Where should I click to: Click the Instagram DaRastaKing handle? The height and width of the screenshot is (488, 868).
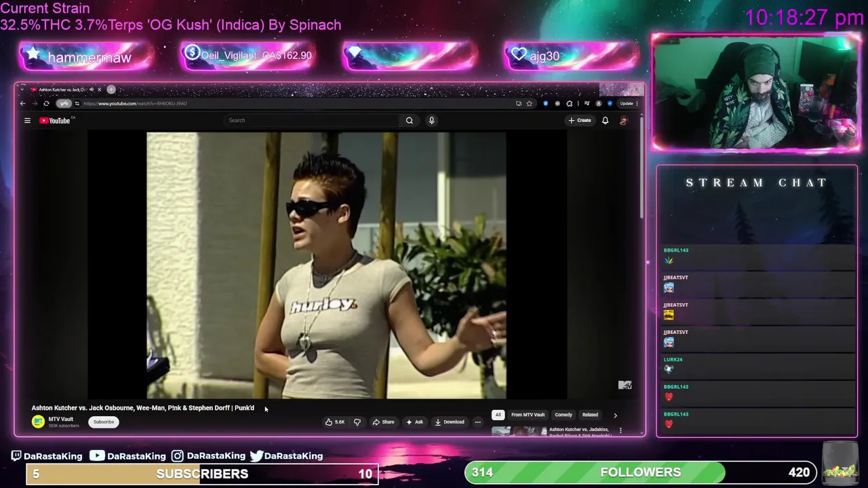(208, 456)
